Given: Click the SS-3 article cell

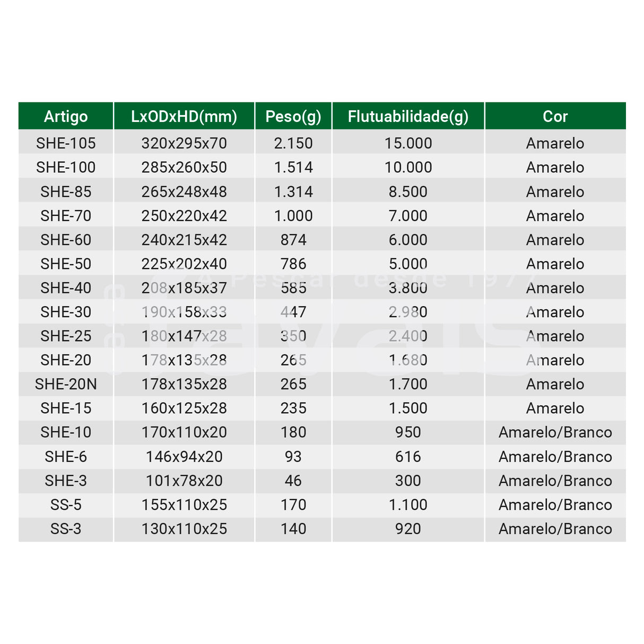Looking at the screenshot, I should [66, 529].
